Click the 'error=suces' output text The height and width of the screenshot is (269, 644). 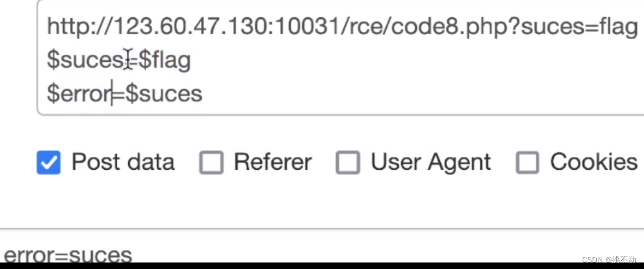pos(67,256)
